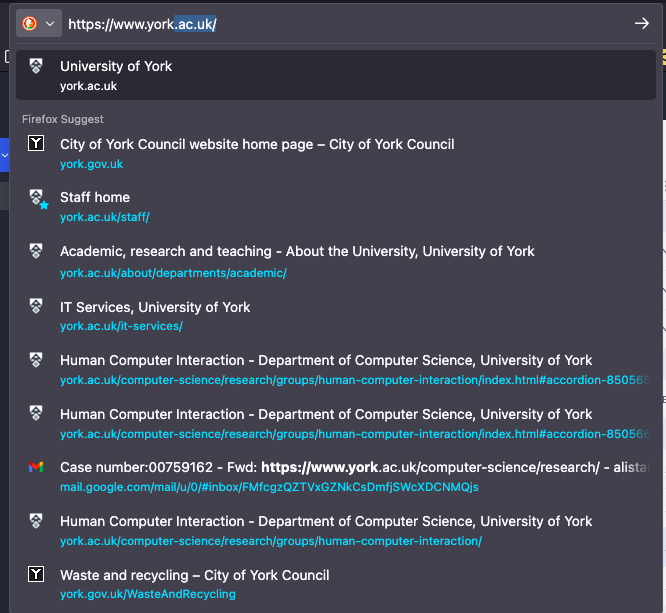Open the york.gov.uk/WasteAndRecycling link
666x613 pixels.
(147, 594)
